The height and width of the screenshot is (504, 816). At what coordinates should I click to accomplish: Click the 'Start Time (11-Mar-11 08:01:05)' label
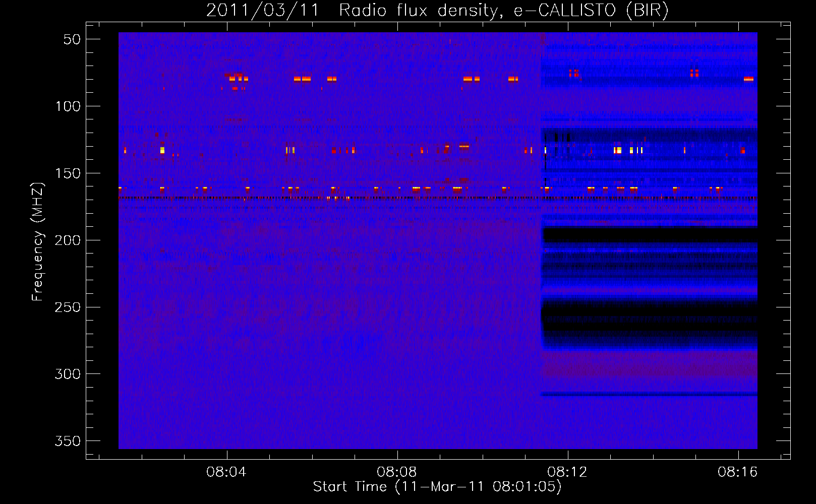[437, 487]
